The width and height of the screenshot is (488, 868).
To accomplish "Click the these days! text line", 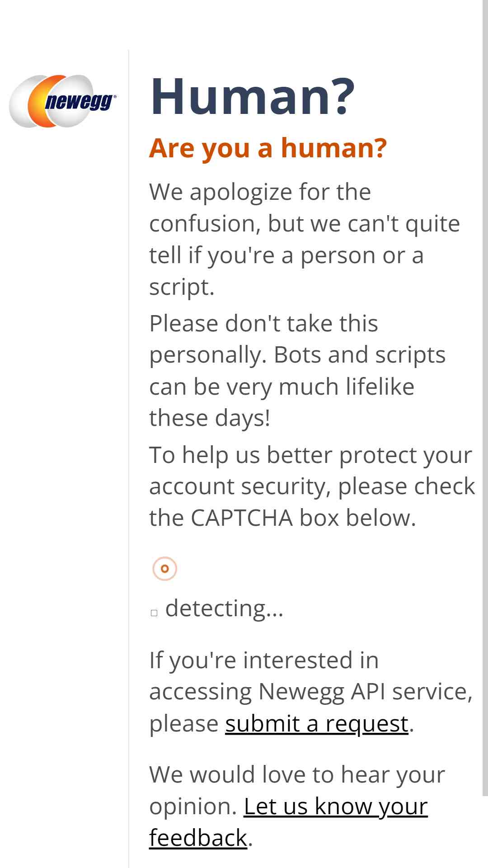I will click(x=210, y=418).
